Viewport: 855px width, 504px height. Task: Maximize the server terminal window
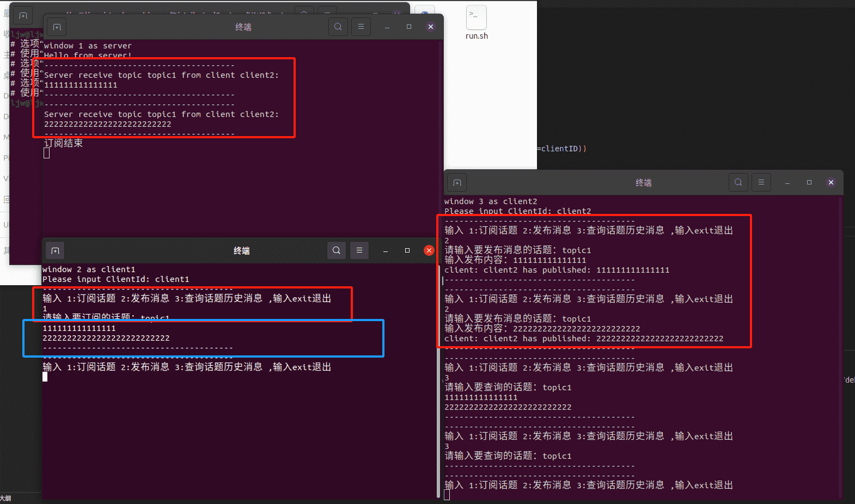click(409, 27)
